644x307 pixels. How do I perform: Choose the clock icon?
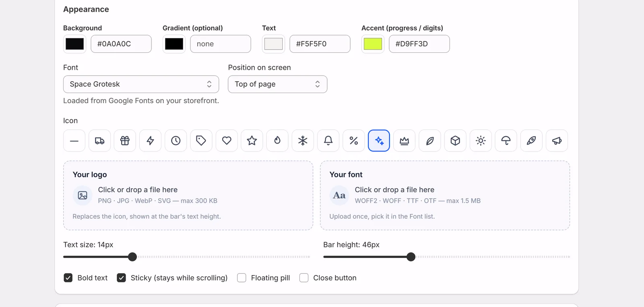175,141
